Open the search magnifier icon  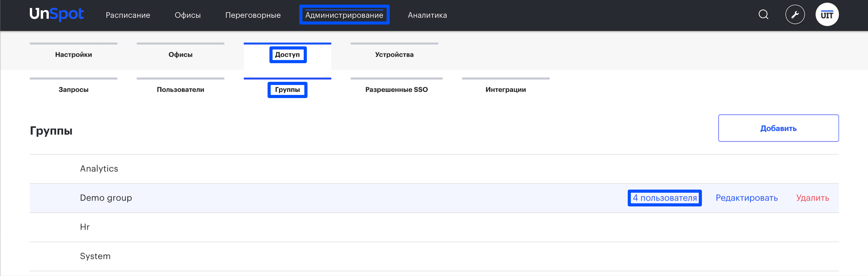763,15
